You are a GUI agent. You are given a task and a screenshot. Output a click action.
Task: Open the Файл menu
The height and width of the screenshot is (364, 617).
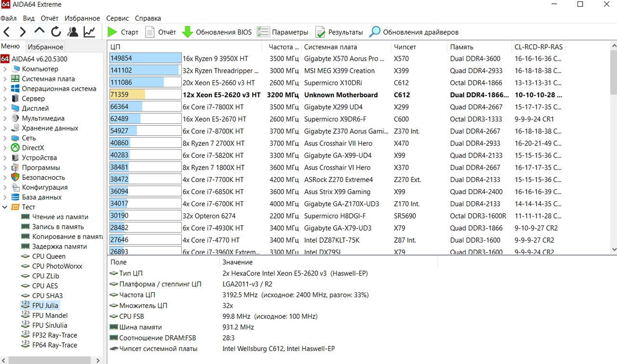pyautogui.click(x=9, y=18)
